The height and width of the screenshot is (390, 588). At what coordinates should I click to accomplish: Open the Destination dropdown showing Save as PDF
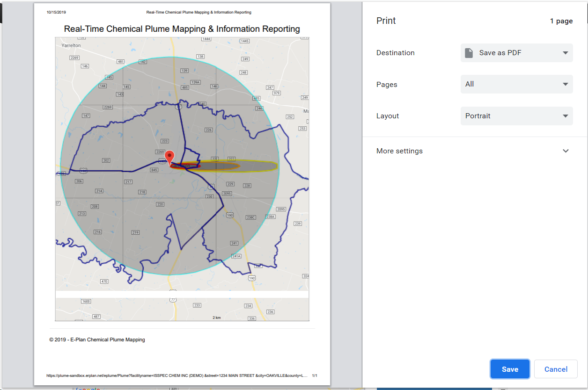click(x=516, y=53)
